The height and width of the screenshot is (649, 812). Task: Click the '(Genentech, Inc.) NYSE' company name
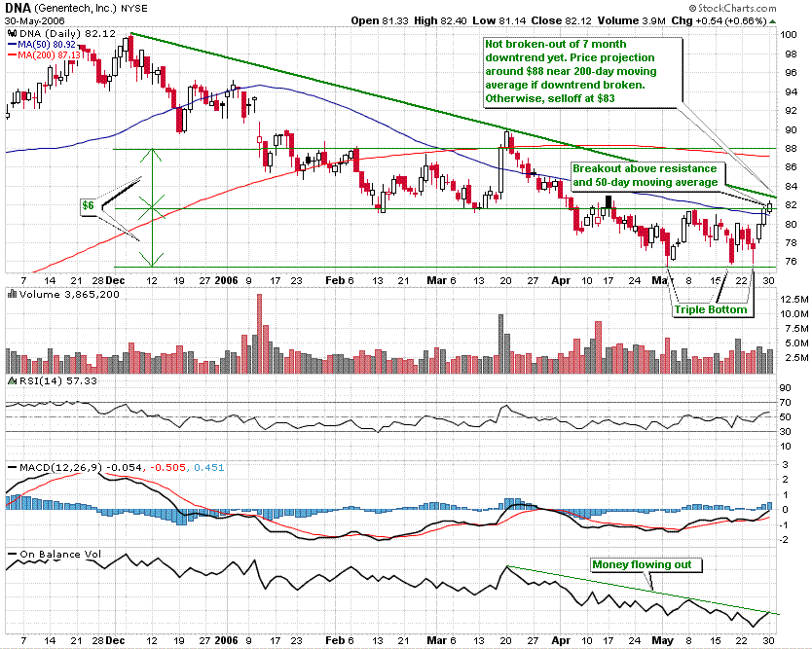coord(92,9)
